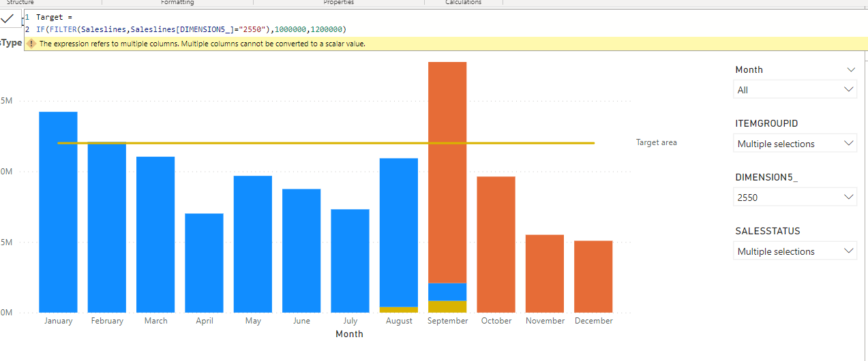Click the yellow Target area constant line
868x361 pixels.
click(326, 143)
